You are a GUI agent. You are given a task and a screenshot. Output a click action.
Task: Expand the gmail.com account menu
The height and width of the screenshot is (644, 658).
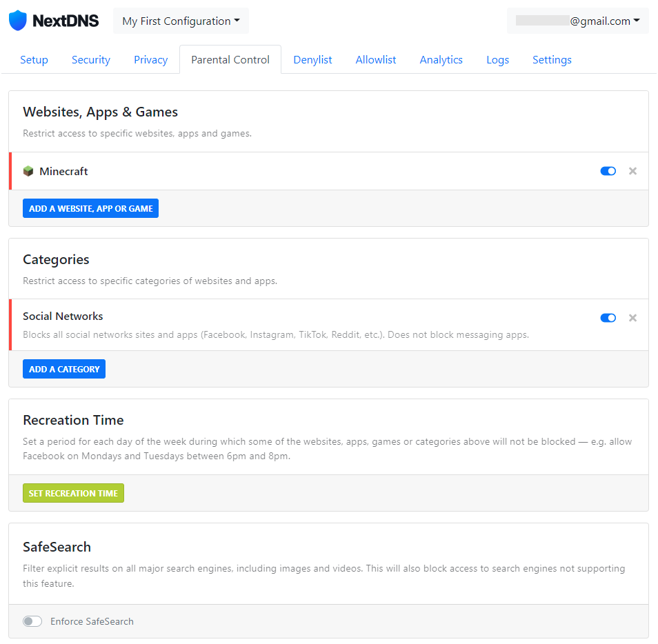coord(578,21)
